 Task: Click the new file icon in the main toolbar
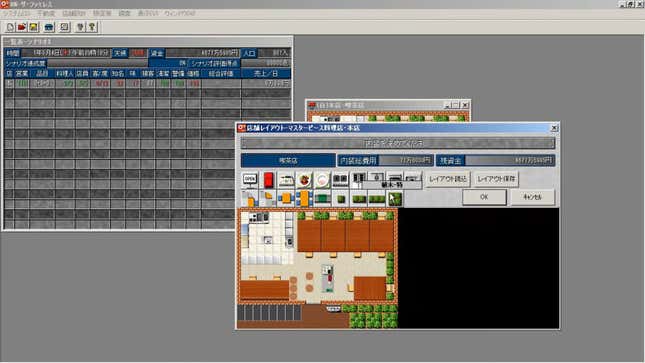pyautogui.click(x=10, y=27)
